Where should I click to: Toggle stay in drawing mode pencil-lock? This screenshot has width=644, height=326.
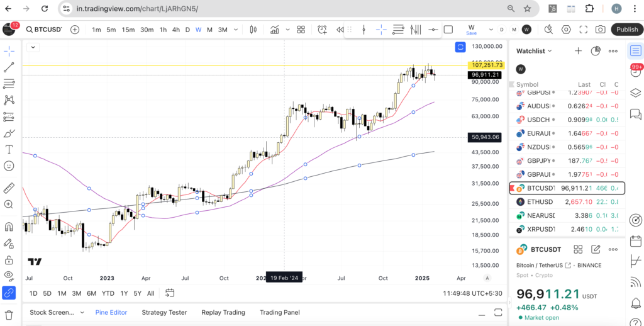[9, 244]
